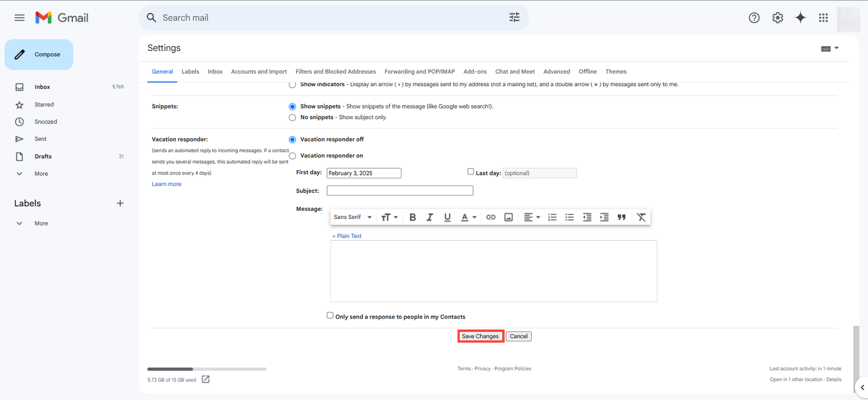Create new label plus icon

point(120,203)
